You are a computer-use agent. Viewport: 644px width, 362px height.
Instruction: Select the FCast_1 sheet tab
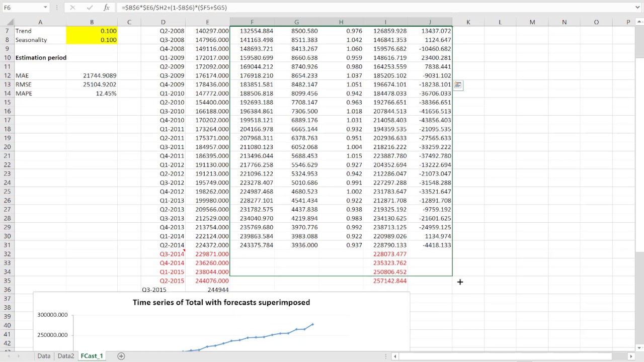[92, 356]
